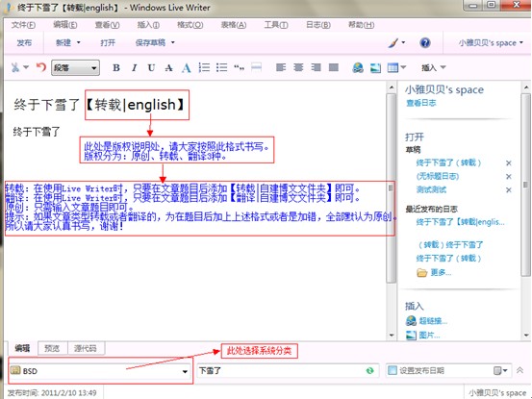Image resolution: width=532 pixels, height=399 pixels.
Task: Switch to the 源代码 tab
Action: [86, 348]
